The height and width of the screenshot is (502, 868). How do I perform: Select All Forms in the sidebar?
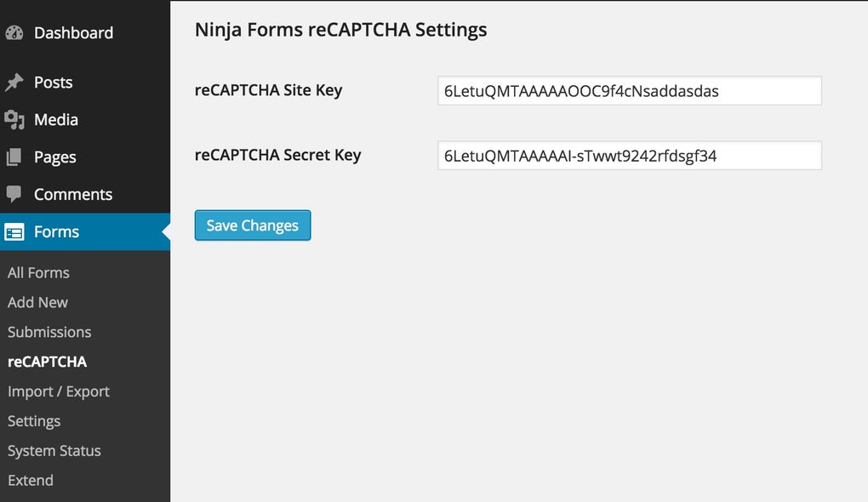tap(38, 272)
